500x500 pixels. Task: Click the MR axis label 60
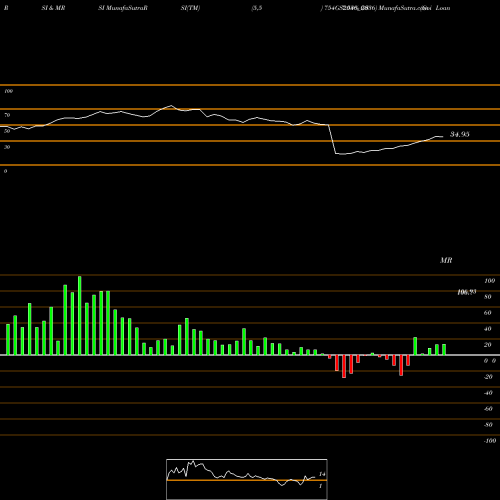tap(488, 313)
